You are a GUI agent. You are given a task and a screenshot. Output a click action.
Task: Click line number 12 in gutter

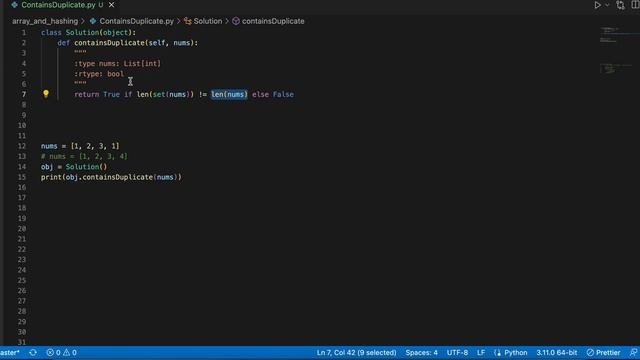click(22, 146)
